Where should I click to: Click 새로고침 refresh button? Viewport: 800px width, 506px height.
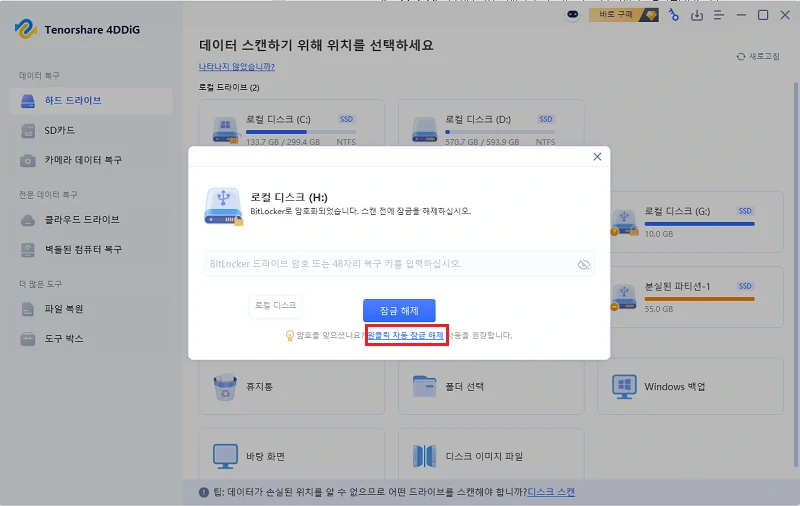point(758,56)
